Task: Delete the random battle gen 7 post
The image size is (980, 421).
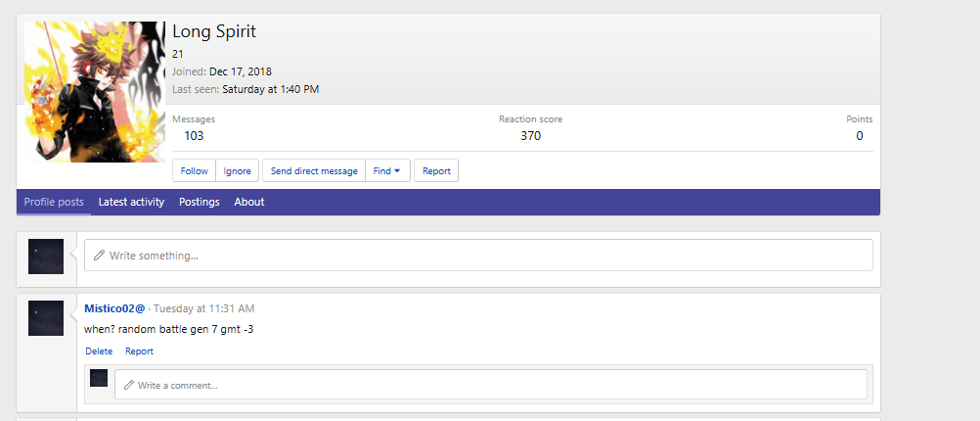Action: [99, 351]
